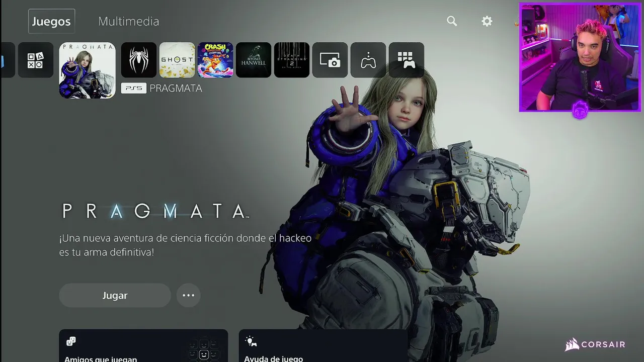
Task: Click the PRAGMATA title under the tiles
Action: (x=176, y=88)
